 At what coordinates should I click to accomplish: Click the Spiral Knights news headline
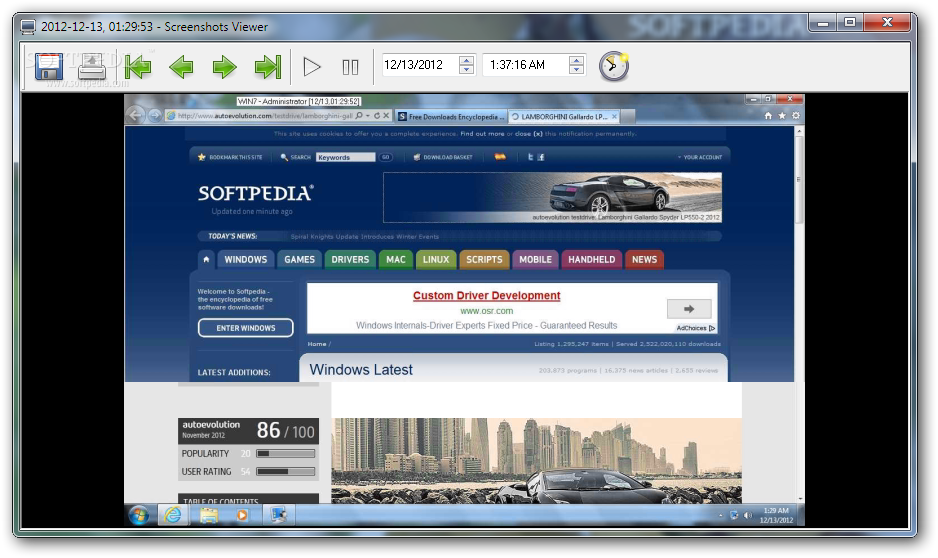pyautogui.click(x=364, y=236)
